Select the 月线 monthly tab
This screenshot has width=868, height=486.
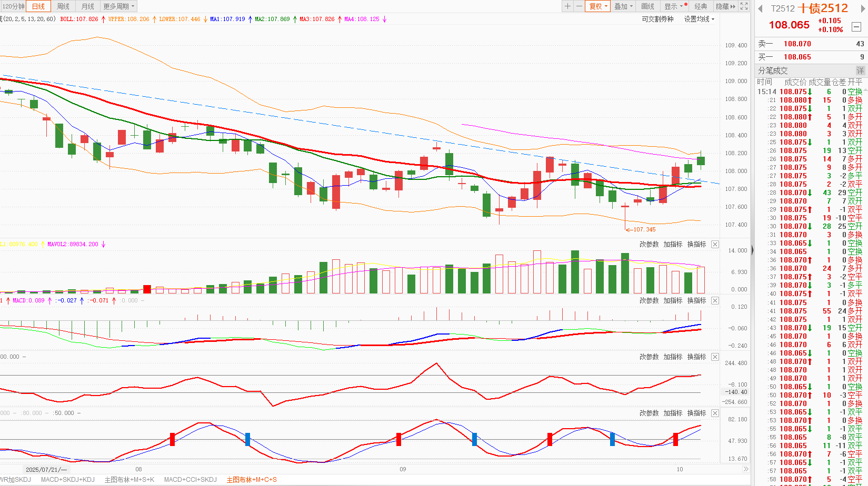(88, 6)
